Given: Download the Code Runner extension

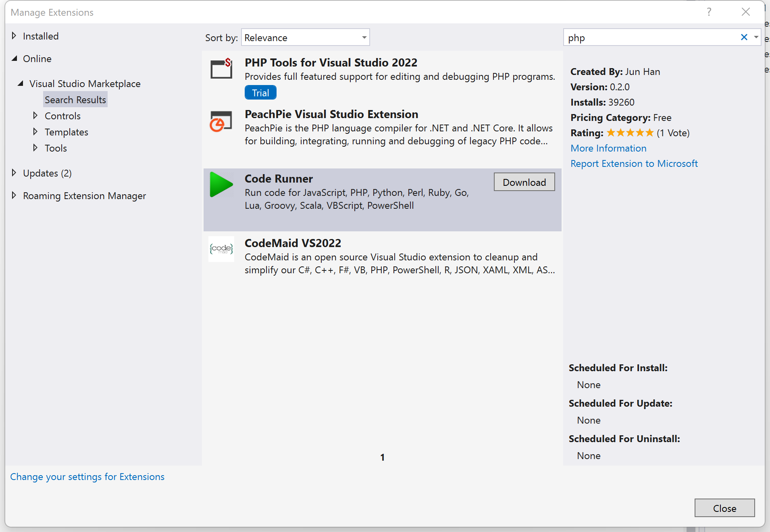Looking at the screenshot, I should click(x=524, y=182).
